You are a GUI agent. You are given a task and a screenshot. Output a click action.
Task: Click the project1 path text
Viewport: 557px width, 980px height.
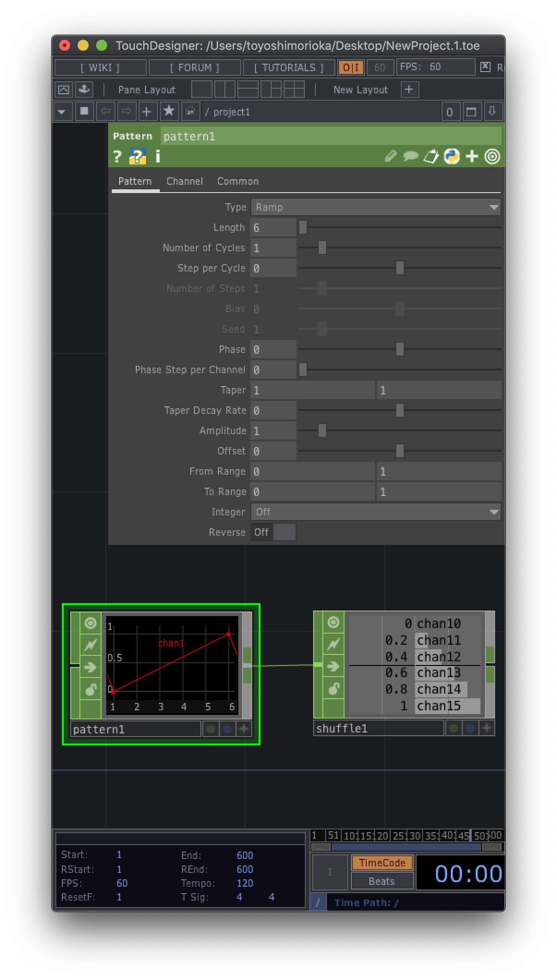[232, 112]
